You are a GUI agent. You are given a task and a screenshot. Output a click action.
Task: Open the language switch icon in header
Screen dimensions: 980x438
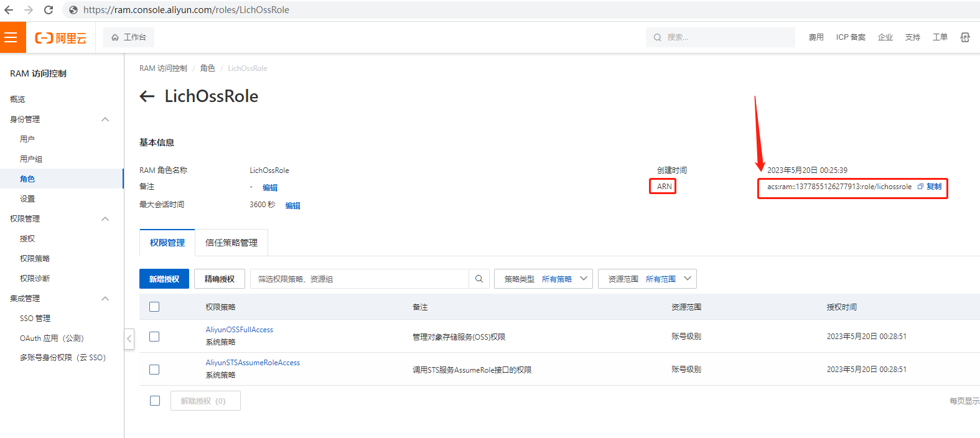[x=965, y=37]
